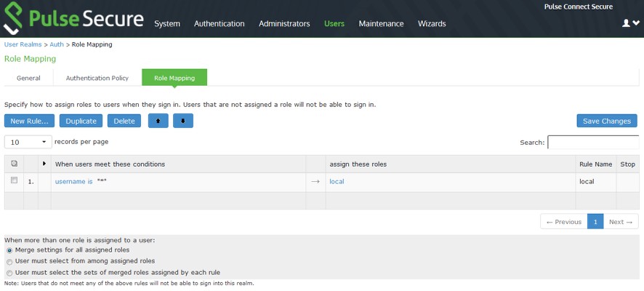Image resolution: width=644 pixels, height=291 pixels.
Task: Click inside the Search input field
Action: coord(592,143)
